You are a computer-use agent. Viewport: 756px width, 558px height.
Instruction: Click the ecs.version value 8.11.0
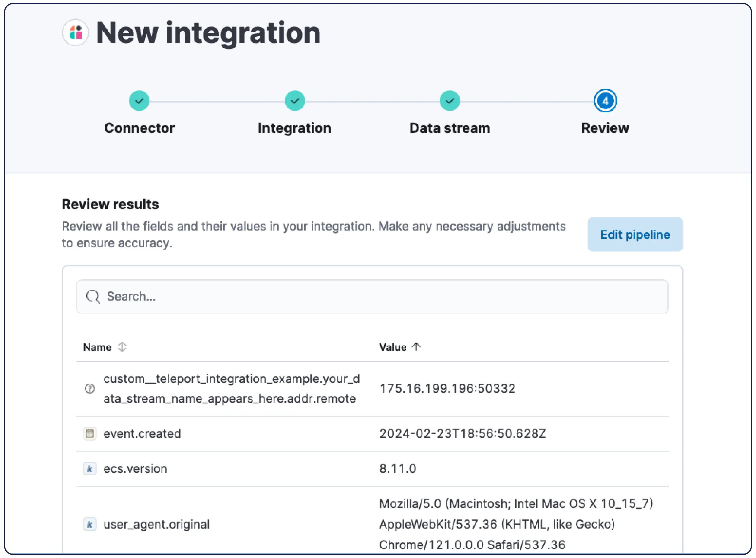click(x=398, y=469)
